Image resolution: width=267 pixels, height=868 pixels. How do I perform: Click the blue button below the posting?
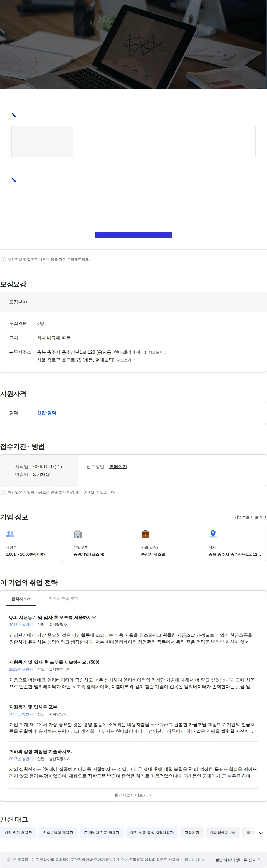pos(133,235)
